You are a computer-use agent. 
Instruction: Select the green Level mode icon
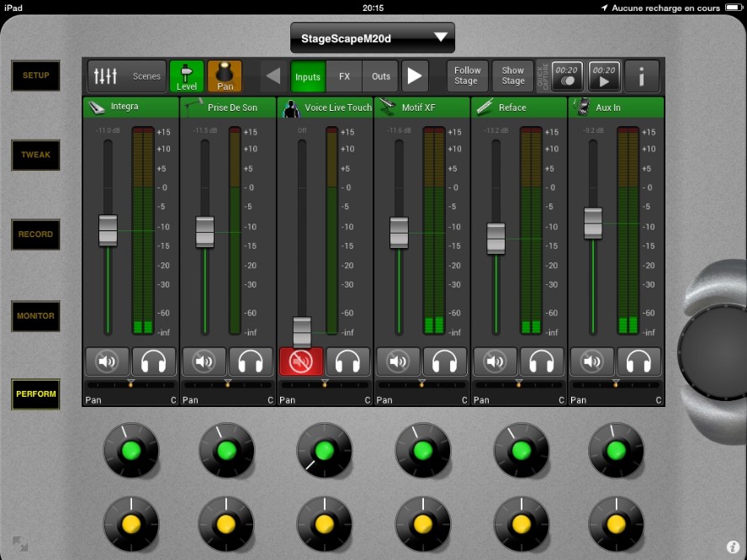click(187, 77)
